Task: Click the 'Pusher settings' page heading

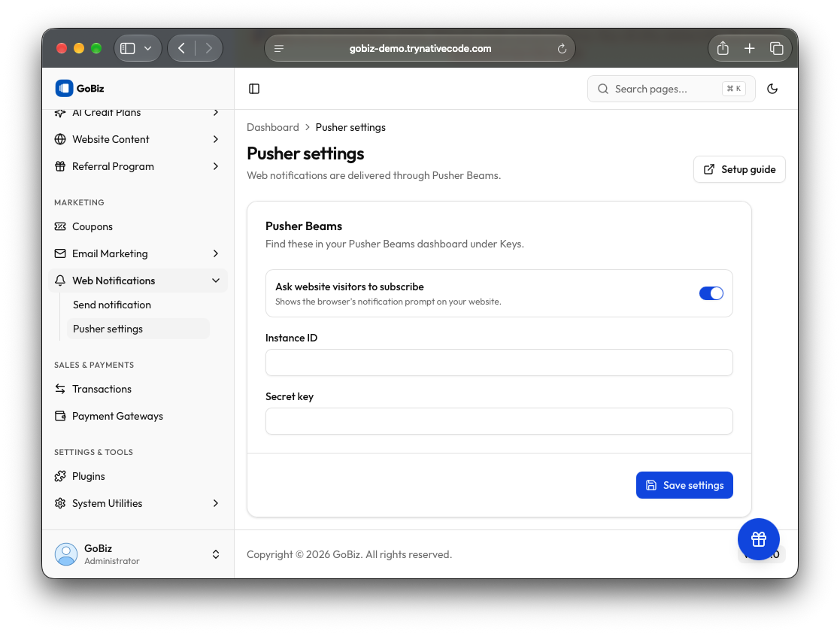Action: click(x=305, y=154)
